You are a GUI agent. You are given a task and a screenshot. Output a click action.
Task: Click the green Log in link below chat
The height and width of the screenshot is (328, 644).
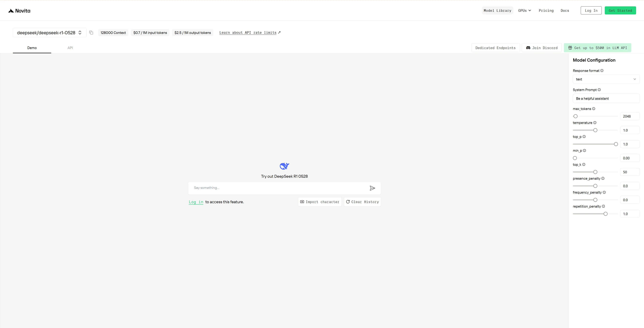(x=196, y=202)
